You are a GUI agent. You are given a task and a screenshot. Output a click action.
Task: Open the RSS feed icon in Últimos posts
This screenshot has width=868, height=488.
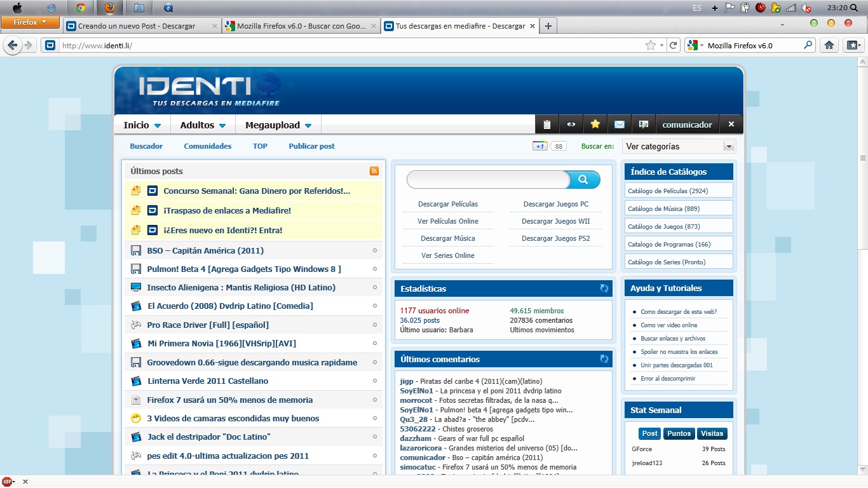(x=374, y=171)
